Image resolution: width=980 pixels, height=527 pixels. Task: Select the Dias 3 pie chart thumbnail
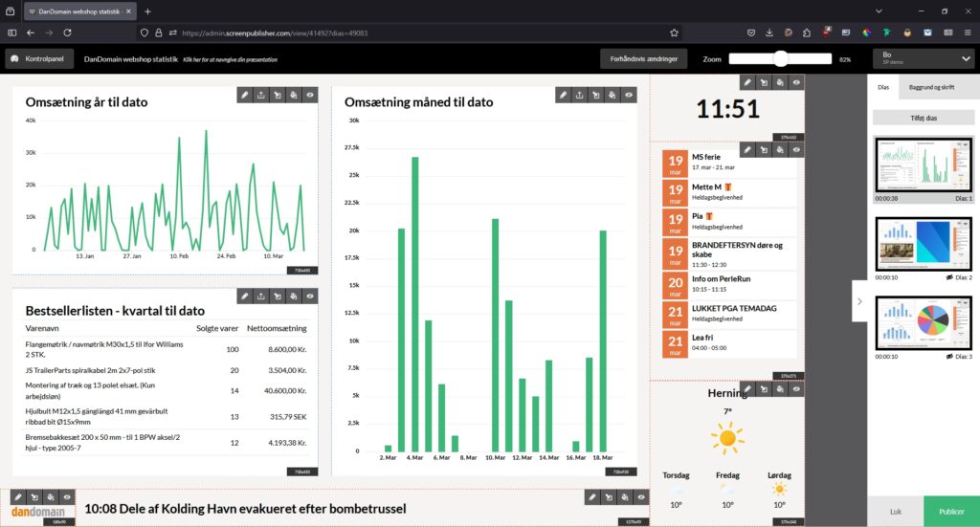(x=924, y=323)
